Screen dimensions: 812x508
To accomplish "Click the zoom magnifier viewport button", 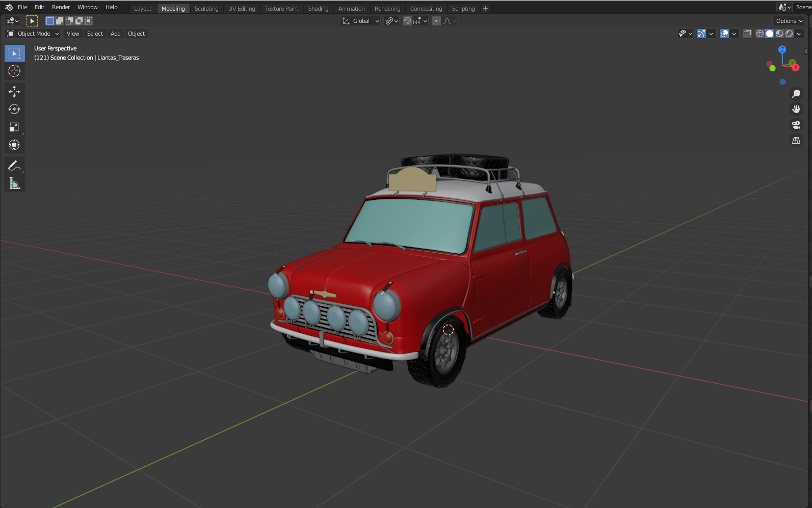I will pyautogui.click(x=796, y=94).
